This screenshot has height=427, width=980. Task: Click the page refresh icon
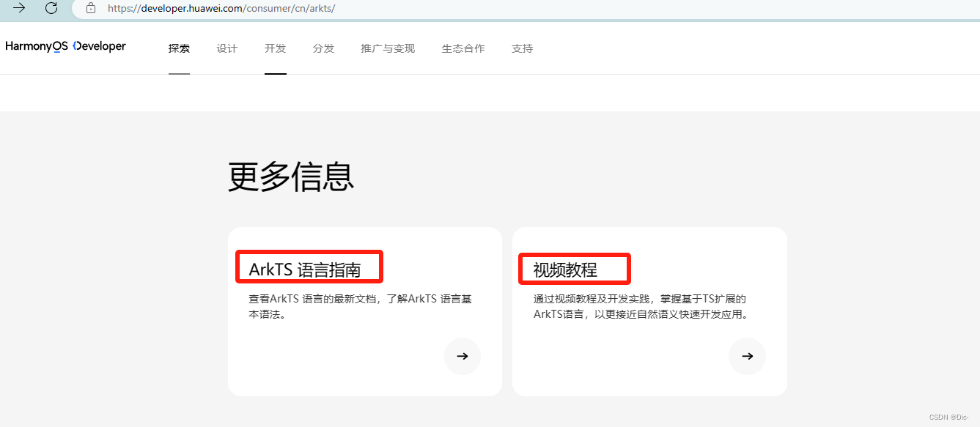[51, 9]
